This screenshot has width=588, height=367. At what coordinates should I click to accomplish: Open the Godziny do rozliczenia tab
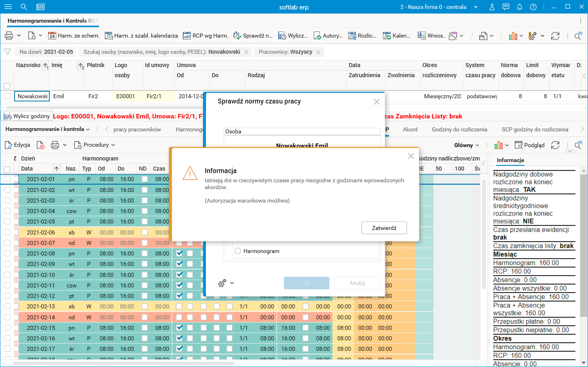coord(459,129)
